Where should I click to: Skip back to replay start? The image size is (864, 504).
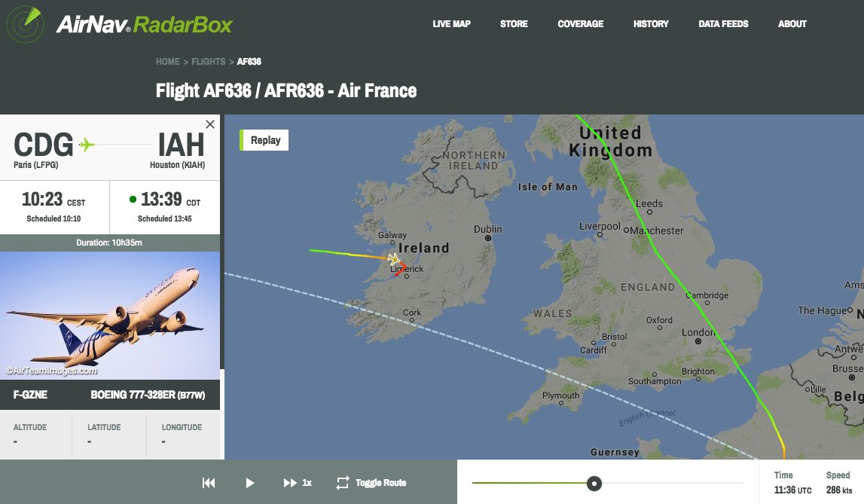pos(209,483)
